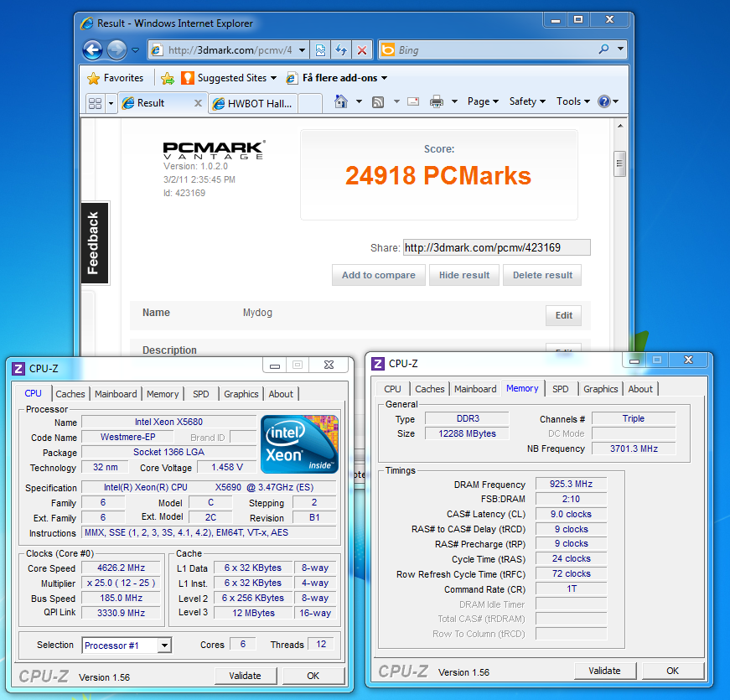This screenshot has width=730, height=700.
Task: Click CPU-Z title icon in left window
Action: tap(18, 369)
